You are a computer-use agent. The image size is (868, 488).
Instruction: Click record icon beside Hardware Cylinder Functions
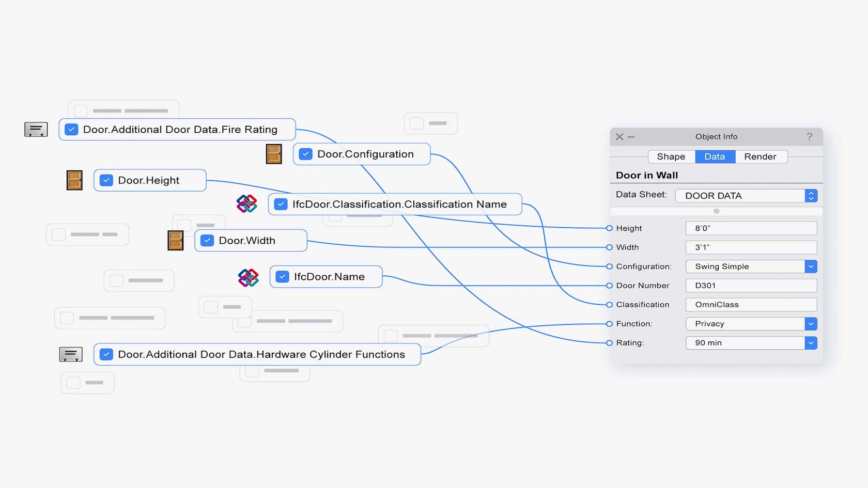coord(71,354)
